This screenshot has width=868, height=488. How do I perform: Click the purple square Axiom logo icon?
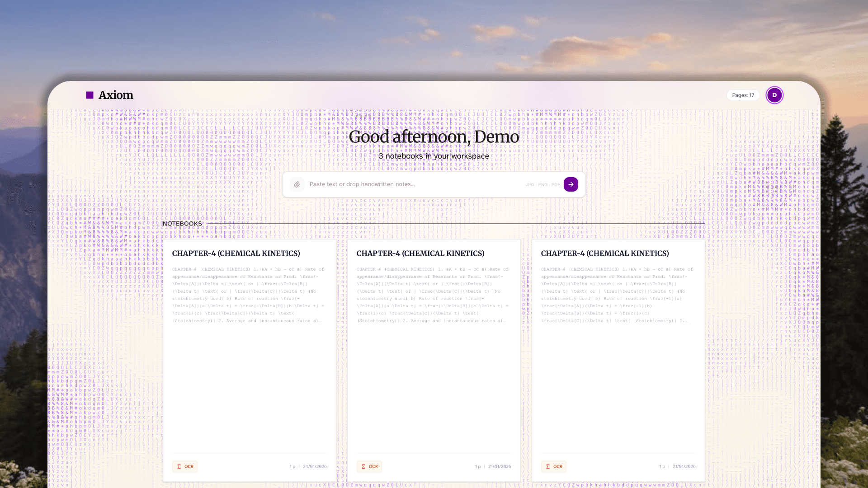coord(90,95)
